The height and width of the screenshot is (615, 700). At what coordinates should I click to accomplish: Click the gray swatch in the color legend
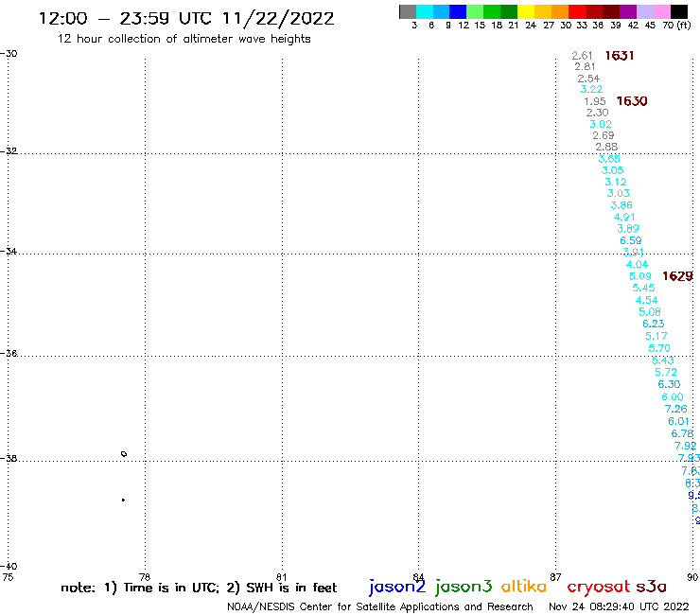[408, 11]
